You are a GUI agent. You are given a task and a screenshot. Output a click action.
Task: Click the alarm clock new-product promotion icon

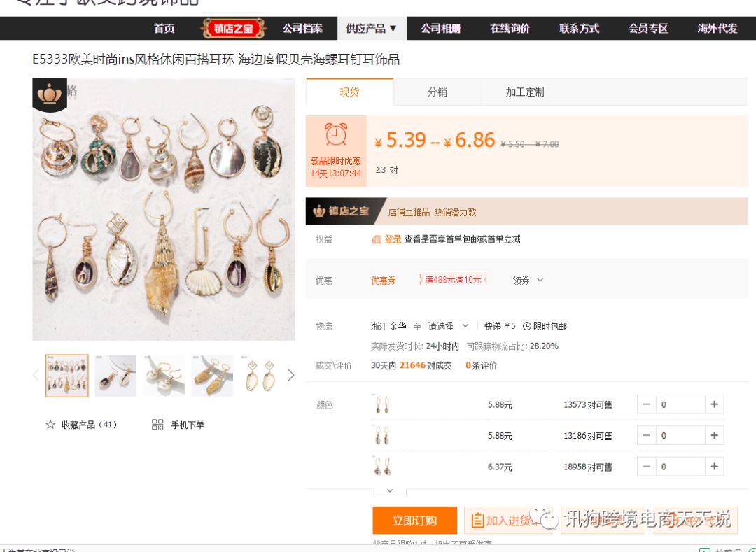[x=335, y=136]
